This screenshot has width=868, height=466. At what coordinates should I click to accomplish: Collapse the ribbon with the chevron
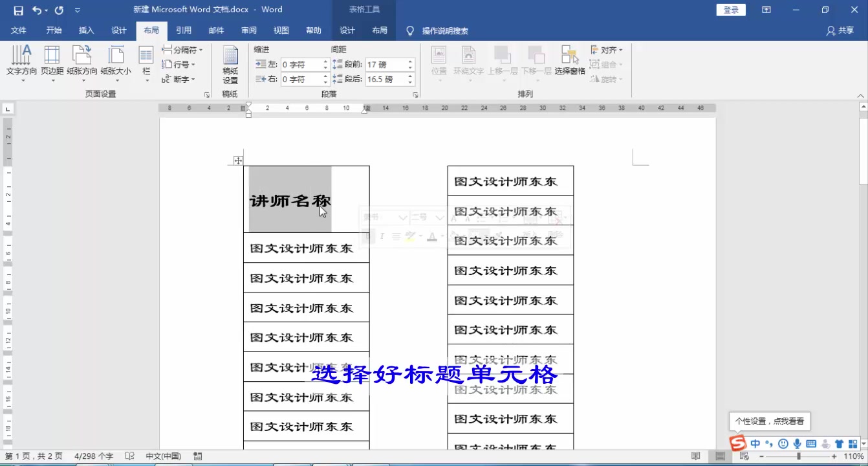[860, 94]
